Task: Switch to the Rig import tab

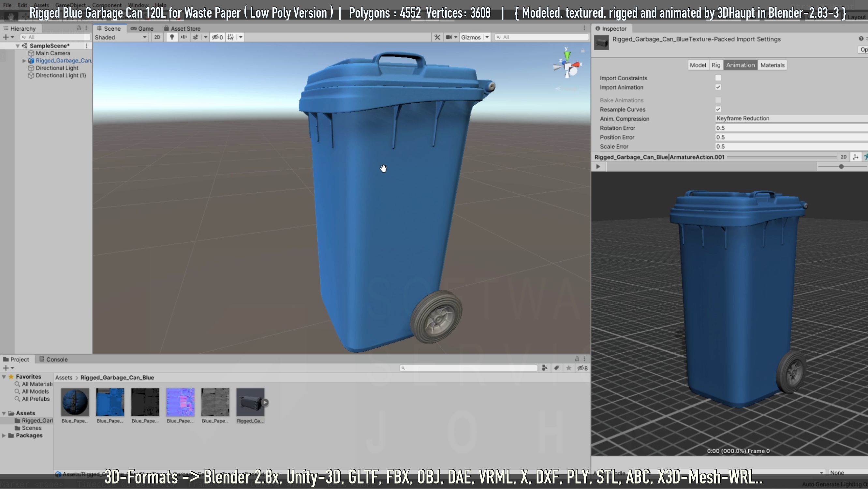Action: click(716, 65)
